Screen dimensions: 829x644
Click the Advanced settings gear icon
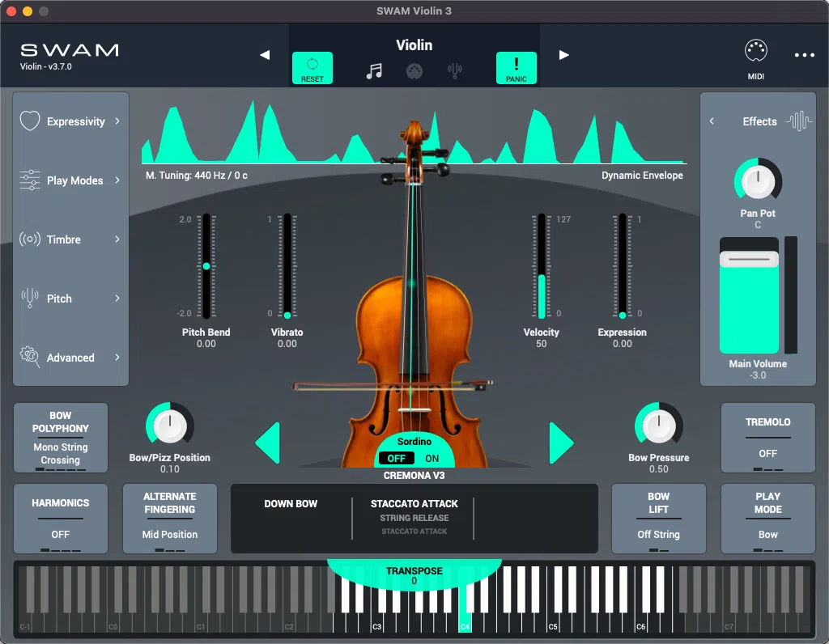[x=30, y=358]
